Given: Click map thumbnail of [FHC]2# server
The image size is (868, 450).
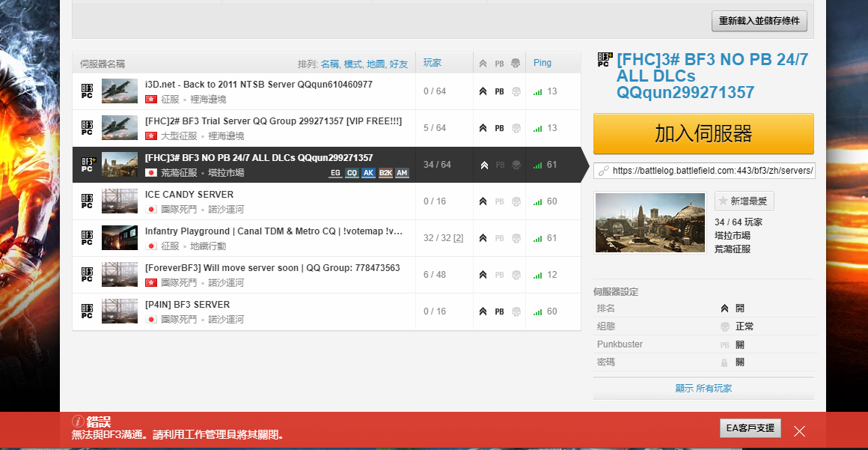Looking at the screenshot, I should coord(120,127).
